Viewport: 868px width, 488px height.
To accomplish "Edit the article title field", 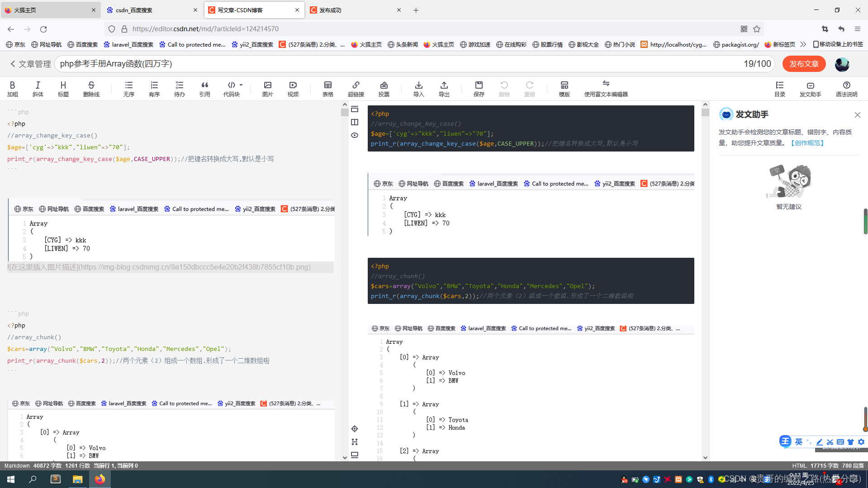I will point(414,64).
